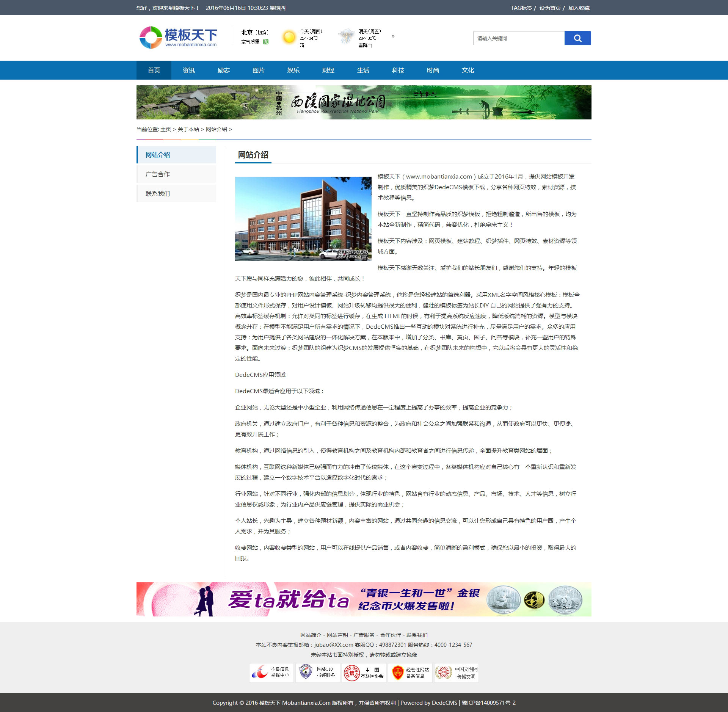Open the 网络110报警服务 badge
This screenshot has width=728, height=712.
(x=317, y=672)
